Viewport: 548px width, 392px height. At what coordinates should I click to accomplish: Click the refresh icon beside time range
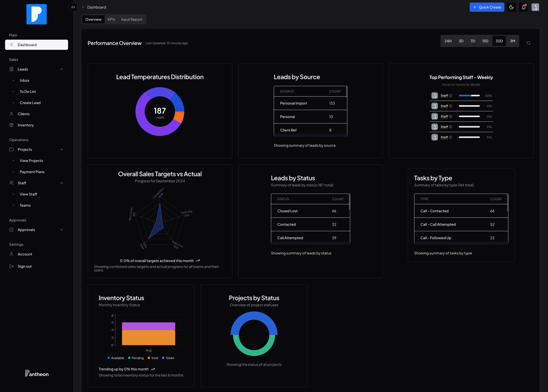(x=528, y=43)
